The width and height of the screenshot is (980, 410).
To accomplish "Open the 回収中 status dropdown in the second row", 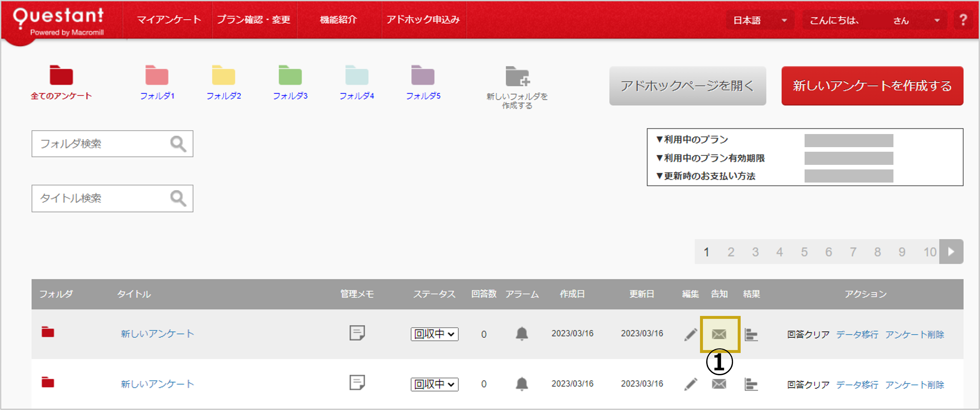I will click(x=434, y=384).
